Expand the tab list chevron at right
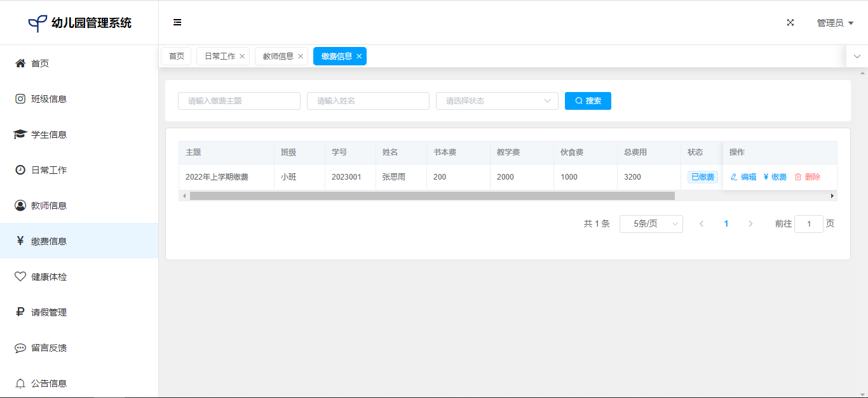This screenshot has height=398, width=868. 857,56
